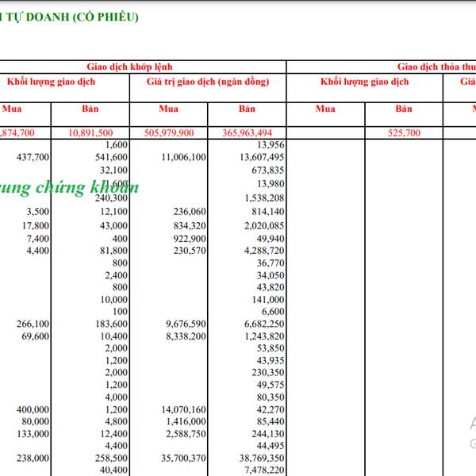Image resolution: width=476 pixels, height=476 pixels.
Task: Select 'Khối lượng giao dịch' under Giao dịch thỏa thuận
Action: (365, 82)
